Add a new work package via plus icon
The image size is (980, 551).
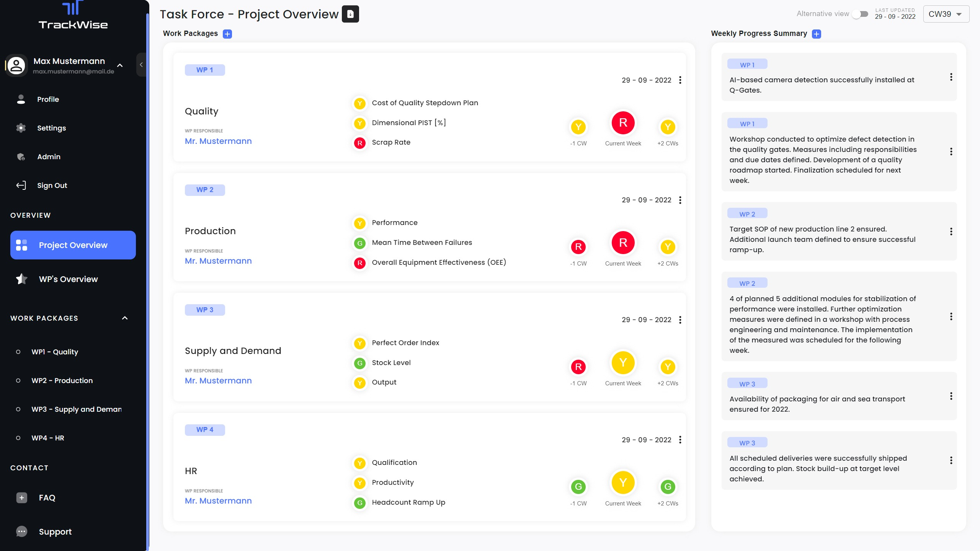pyautogui.click(x=227, y=34)
